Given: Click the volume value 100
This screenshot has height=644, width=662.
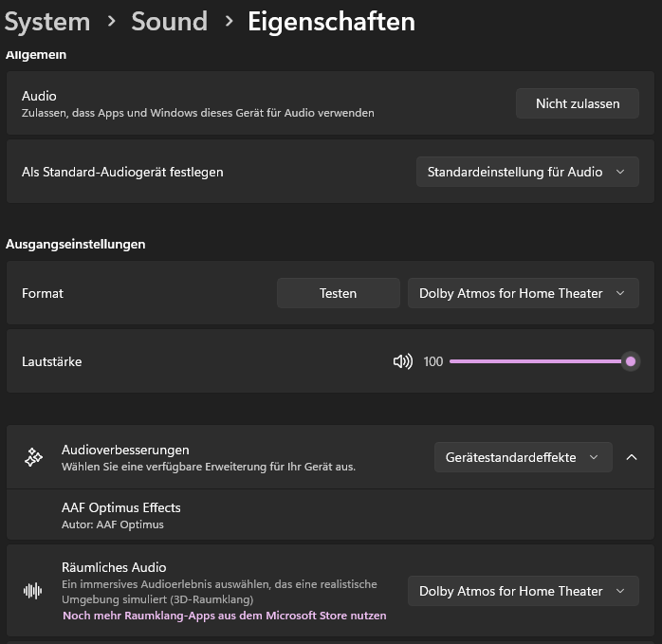Looking at the screenshot, I should [x=433, y=361].
